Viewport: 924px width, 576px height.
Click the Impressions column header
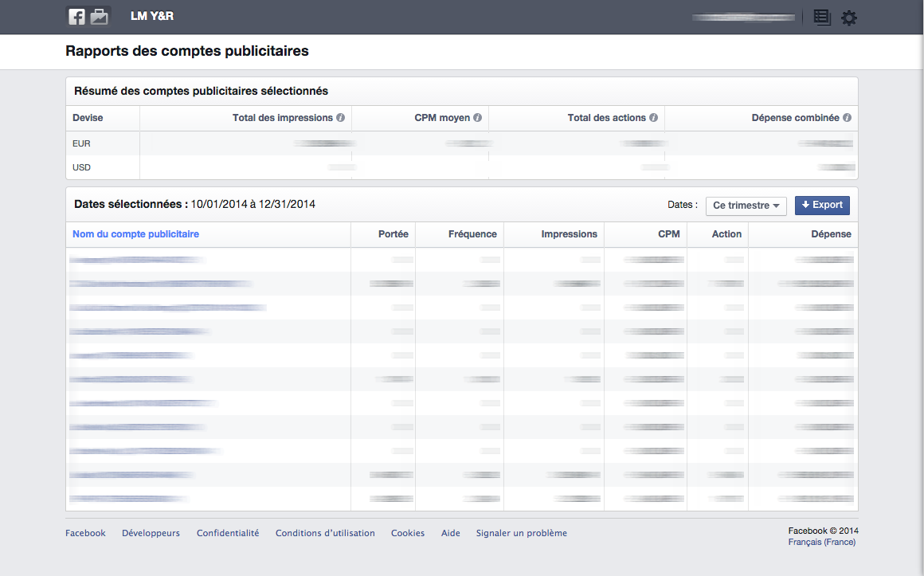tap(570, 234)
